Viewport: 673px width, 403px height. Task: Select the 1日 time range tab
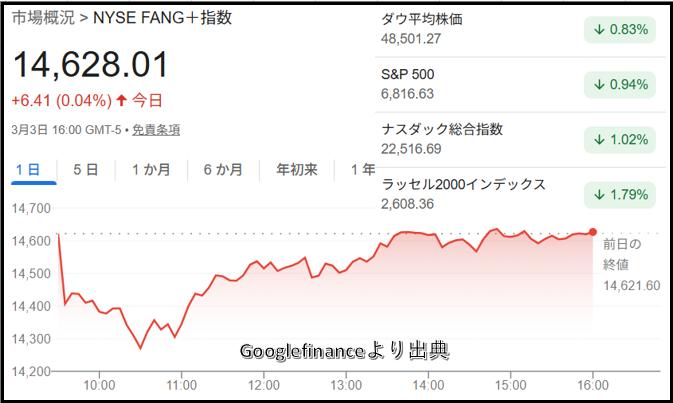point(28,170)
